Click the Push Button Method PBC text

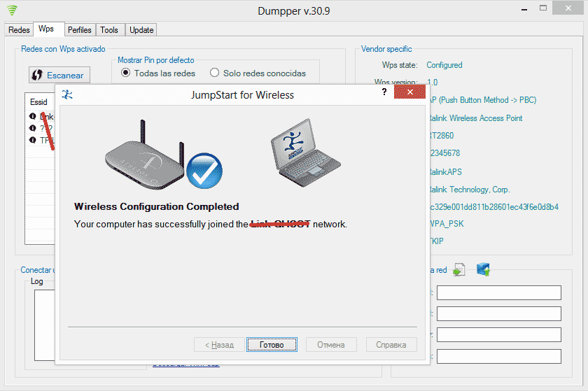click(483, 100)
